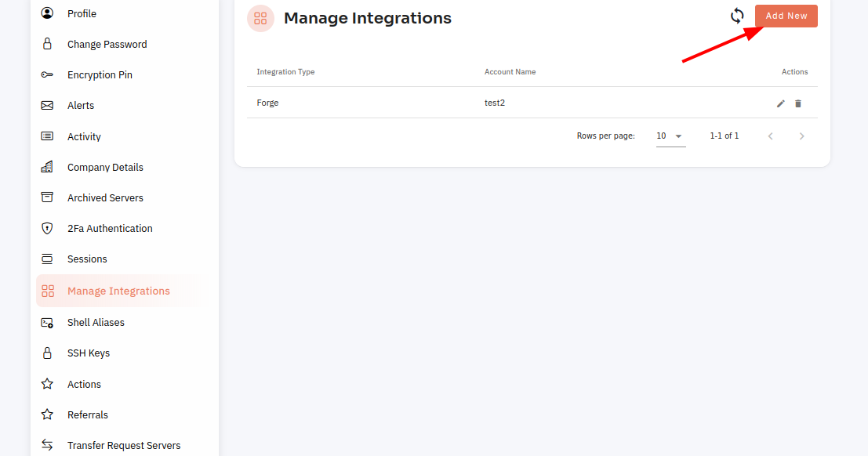
Task: Open the Rows per page dropdown
Action: (670, 136)
